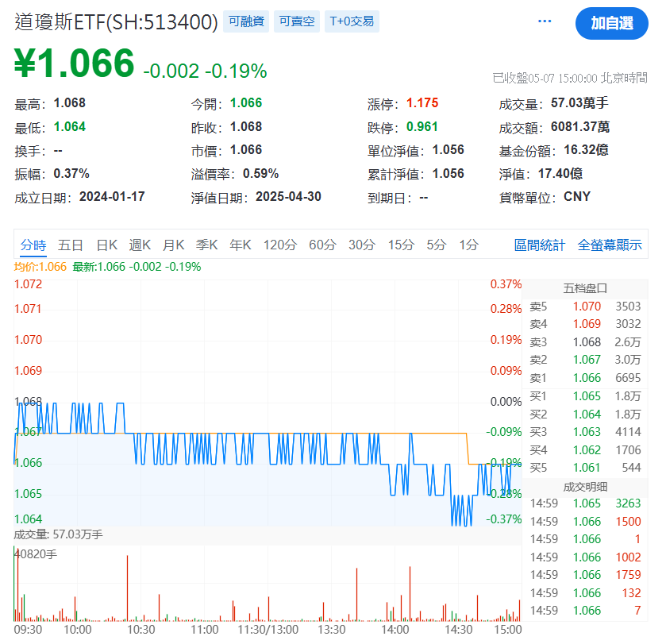Select the 卖5 row at 1.070
Screen dimensions: 666x644
click(x=585, y=307)
